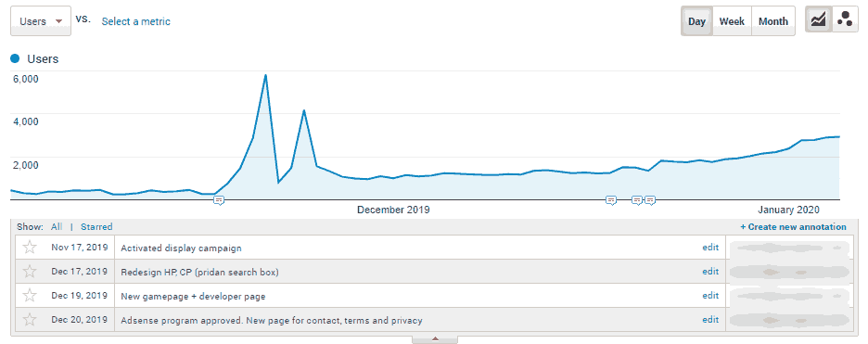Edit the Redesign HP, CP annotation
Screen dimensions: 868x344
(710, 272)
